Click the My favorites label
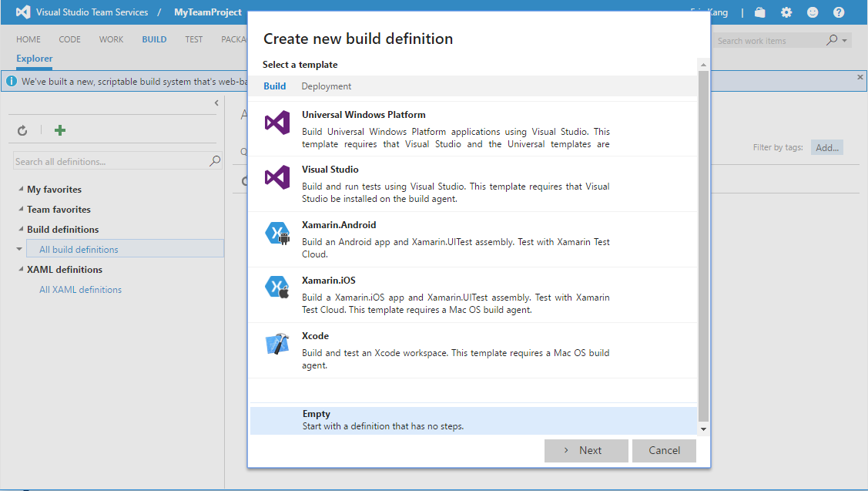Viewport: 868px width, 491px height. [54, 190]
